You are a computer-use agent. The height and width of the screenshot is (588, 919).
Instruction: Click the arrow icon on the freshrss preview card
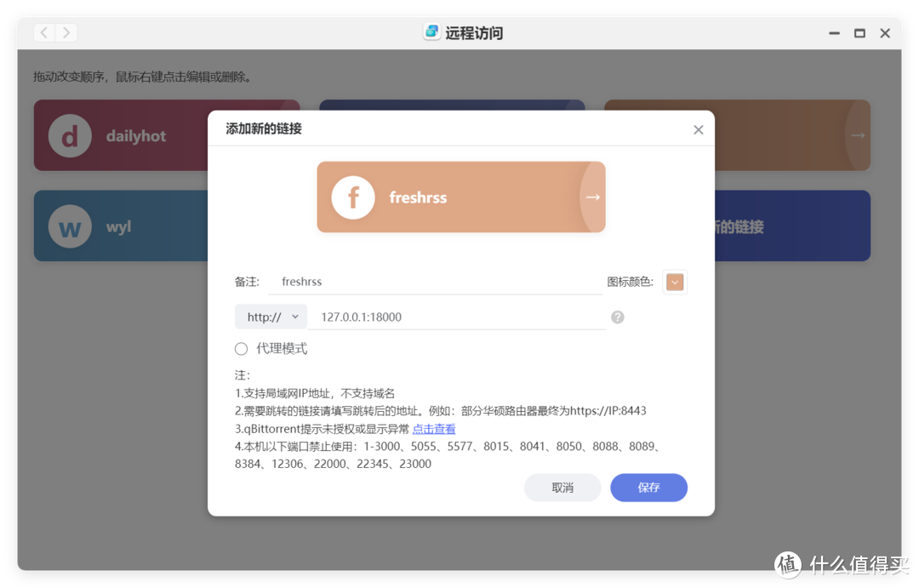(592, 197)
